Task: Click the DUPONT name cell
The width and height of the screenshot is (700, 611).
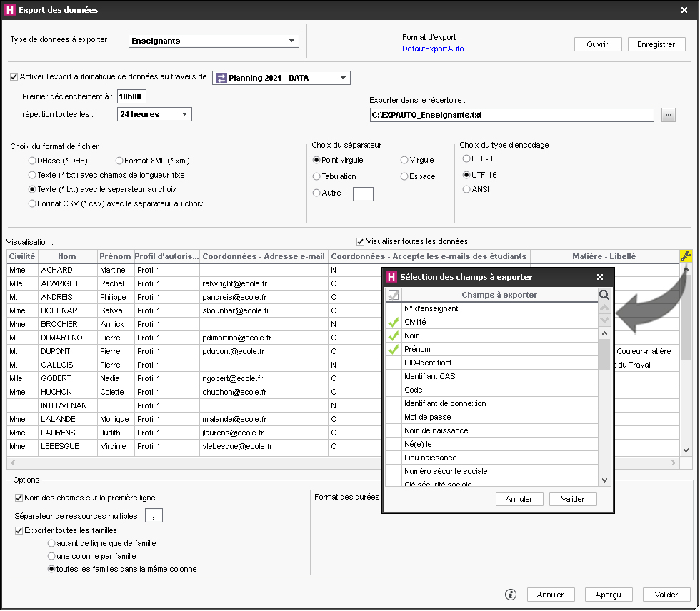Action: 68,351
